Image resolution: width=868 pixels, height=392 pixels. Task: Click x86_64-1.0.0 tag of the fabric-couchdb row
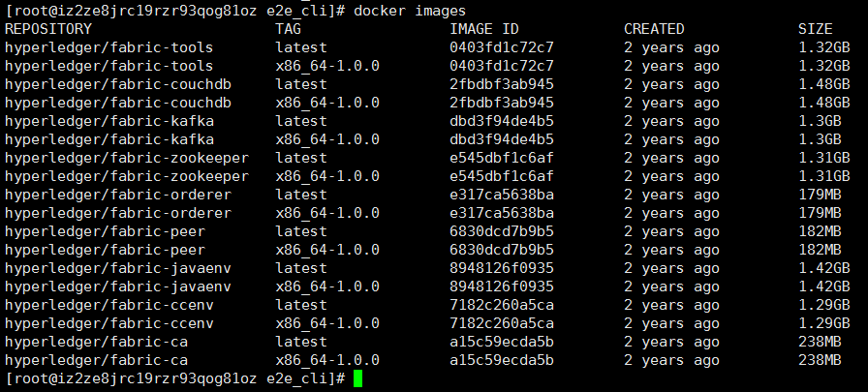click(x=326, y=103)
